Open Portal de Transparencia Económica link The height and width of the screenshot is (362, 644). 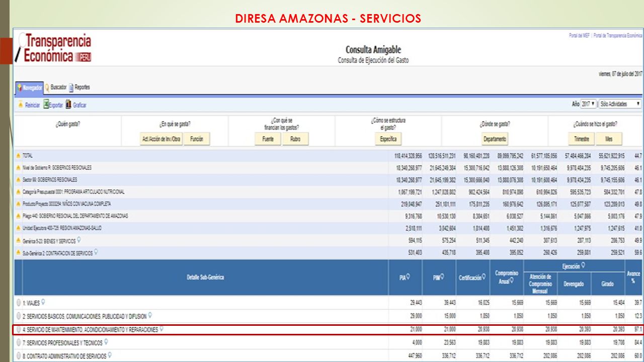coord(618,36)
